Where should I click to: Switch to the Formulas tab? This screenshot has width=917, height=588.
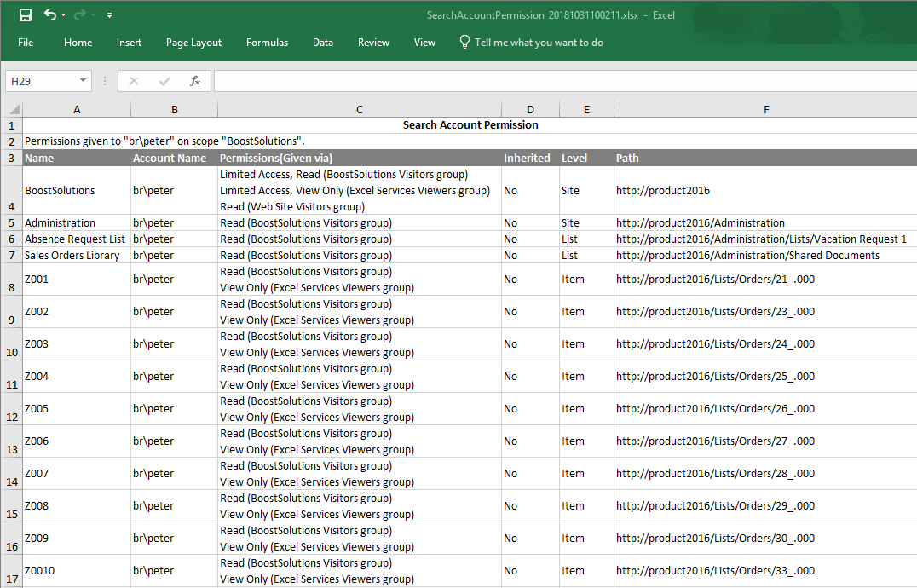tap(267, 43)
